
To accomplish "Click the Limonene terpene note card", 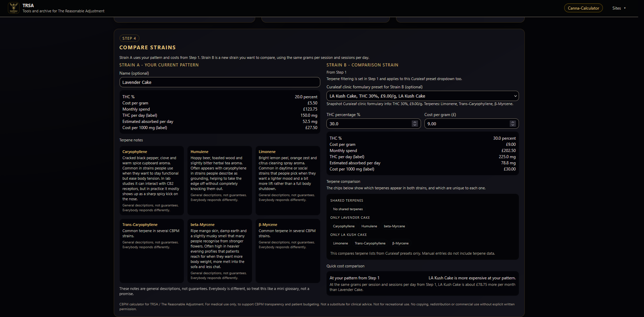I will [x=288, y=180].
